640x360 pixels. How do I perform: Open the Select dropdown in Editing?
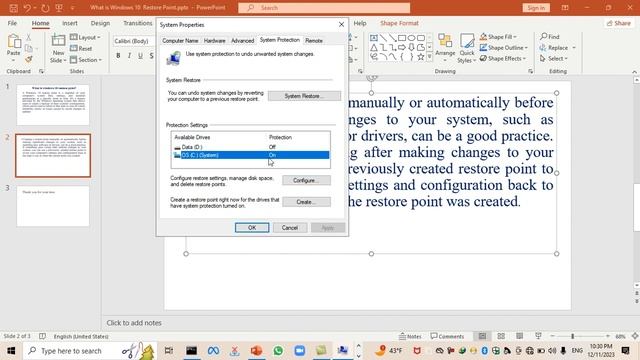[554, 59]
